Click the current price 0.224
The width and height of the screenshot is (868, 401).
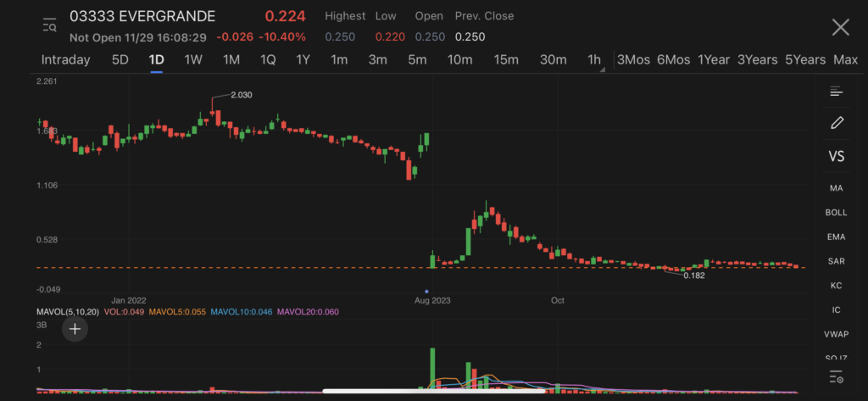coord(285,16)
